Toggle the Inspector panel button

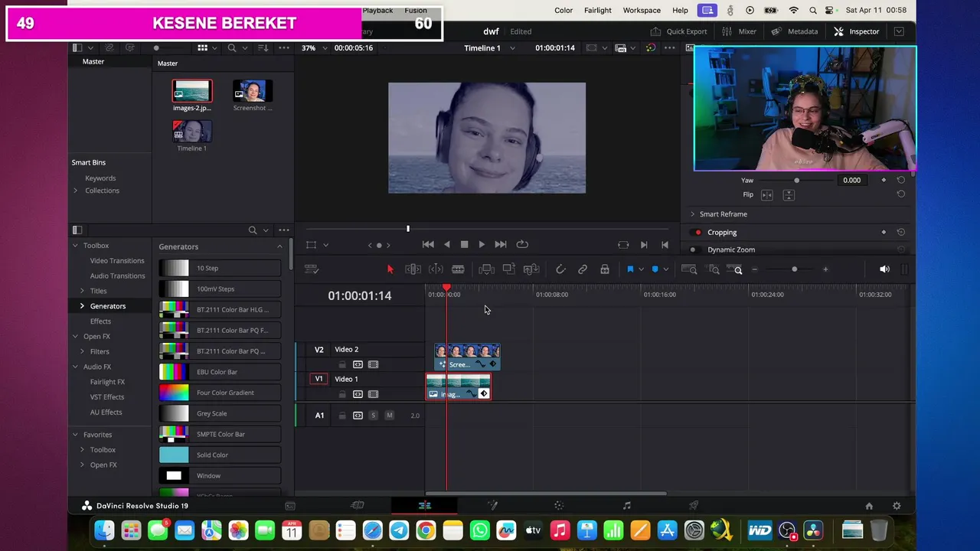pos(857,31)
